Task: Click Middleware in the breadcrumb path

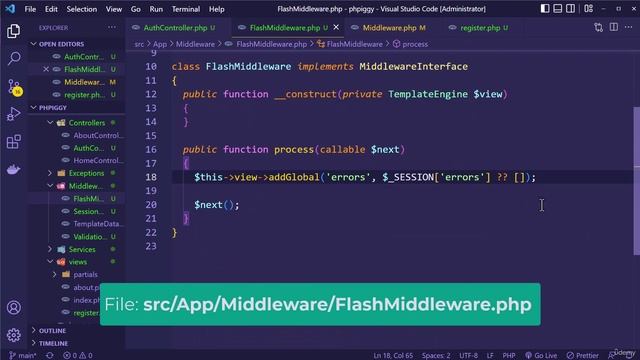Action: click(195, 44)
